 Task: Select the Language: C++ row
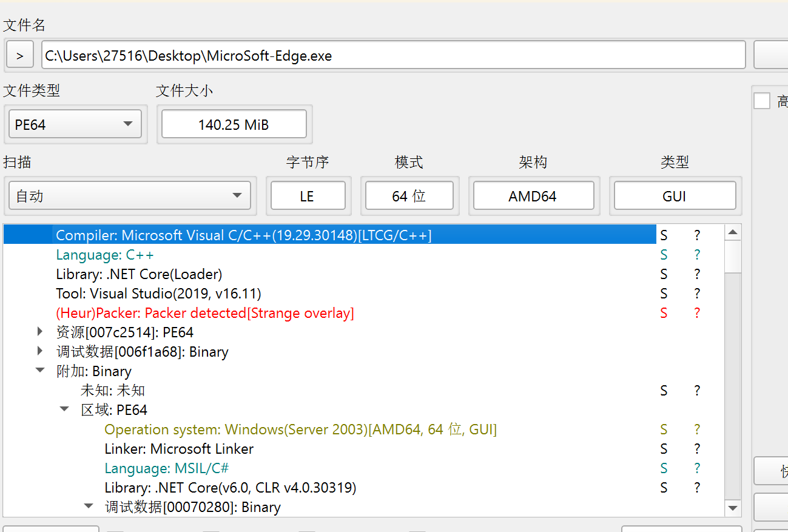(x=105, y=255)
